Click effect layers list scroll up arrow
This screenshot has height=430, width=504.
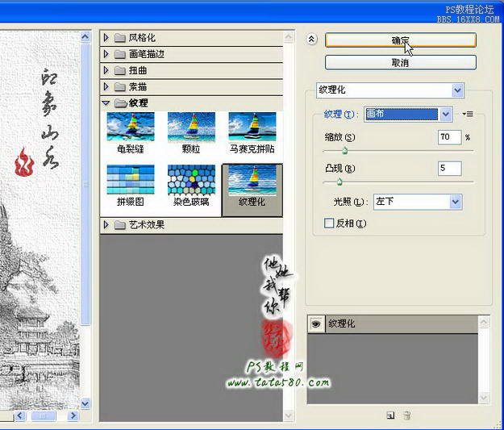pos(484,322)
